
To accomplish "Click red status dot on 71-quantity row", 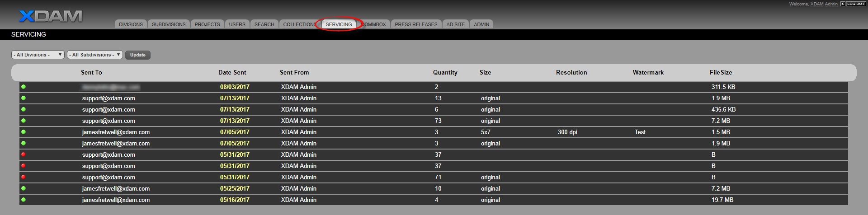I will (24, 177).
